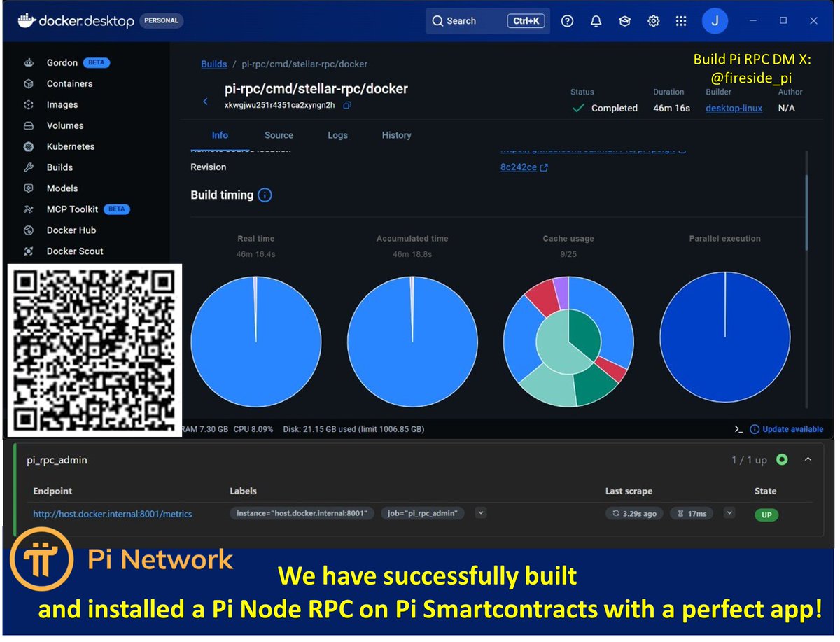
Task: Expand the Labels dropdown for pi_rpc_admin
Action: (480, 513)
